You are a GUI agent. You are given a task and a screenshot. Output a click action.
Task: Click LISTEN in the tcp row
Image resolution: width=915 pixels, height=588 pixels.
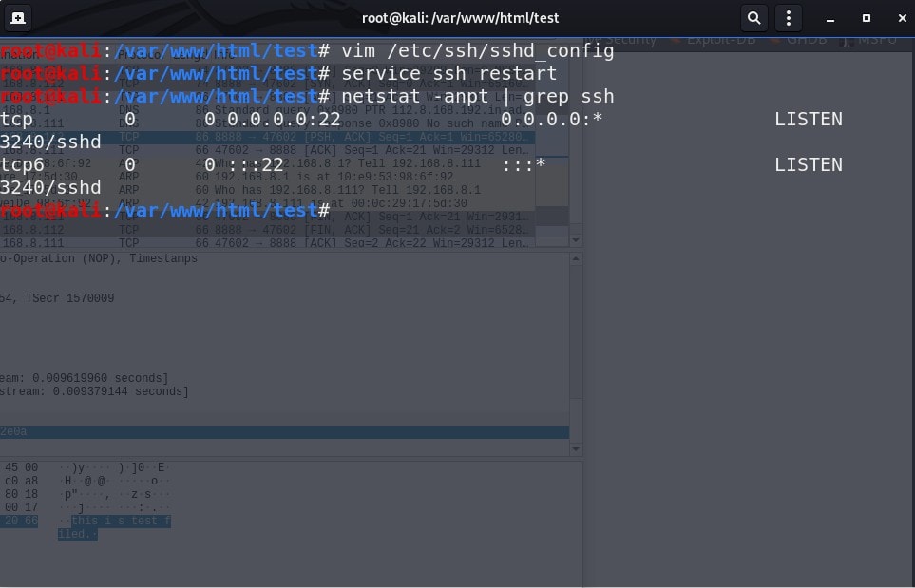[x=809, y=120]
